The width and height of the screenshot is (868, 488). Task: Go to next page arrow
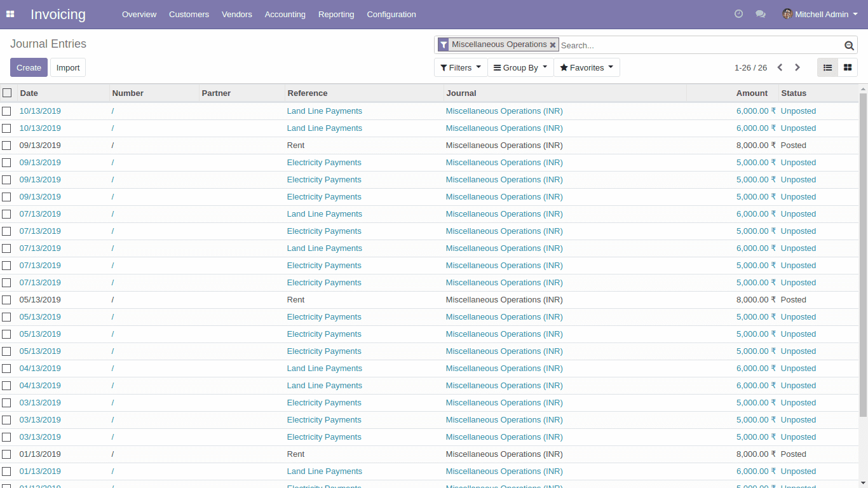pyautogui.click(x=797, y=67)
